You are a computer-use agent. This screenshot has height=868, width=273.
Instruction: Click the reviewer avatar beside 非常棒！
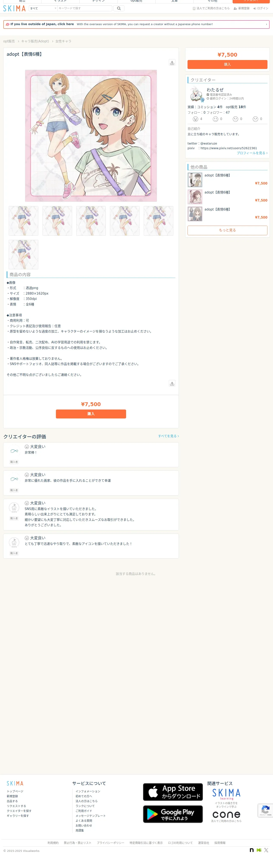click(14, 451)
